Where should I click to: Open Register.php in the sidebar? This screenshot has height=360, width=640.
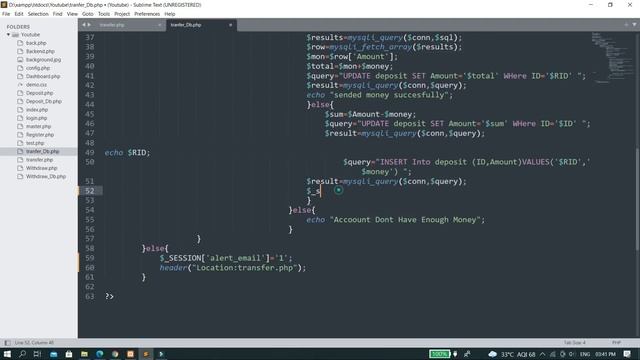tap(40, 135)
